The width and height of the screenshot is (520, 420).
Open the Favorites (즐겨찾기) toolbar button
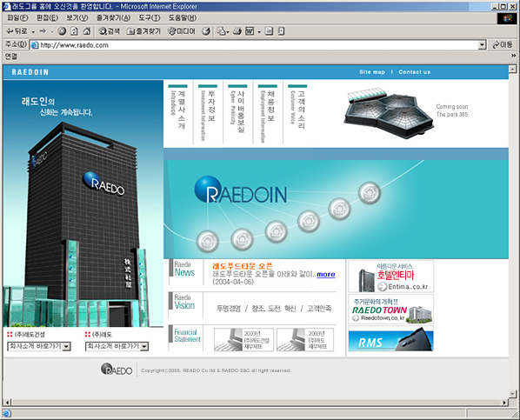(144, 31)
